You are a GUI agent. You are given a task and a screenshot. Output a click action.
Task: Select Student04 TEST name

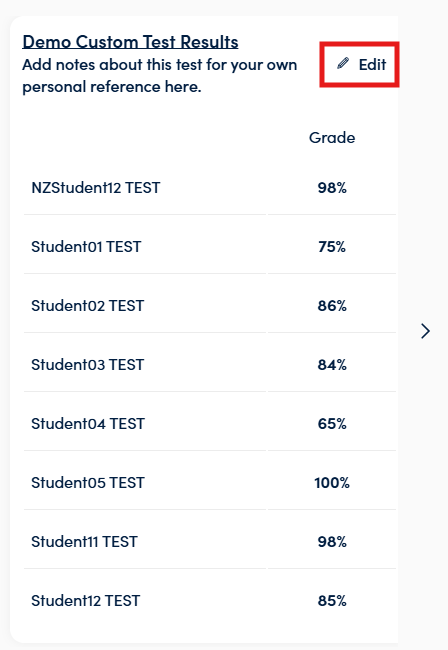point(88,424)
